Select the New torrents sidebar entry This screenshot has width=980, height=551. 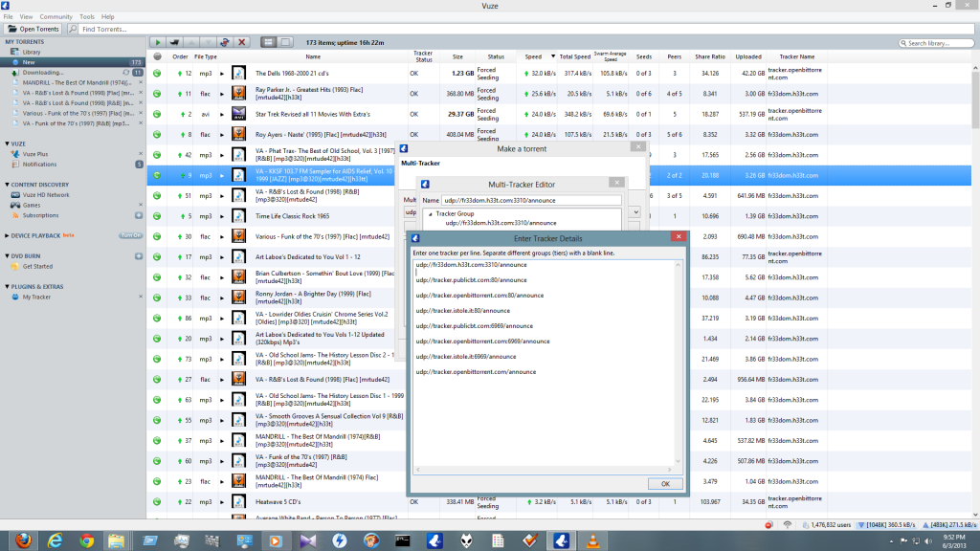73,62
